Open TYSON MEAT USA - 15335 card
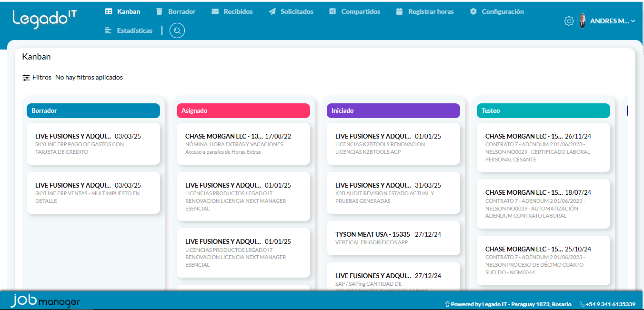Screen dimensions: 644x310 [393, 238]
